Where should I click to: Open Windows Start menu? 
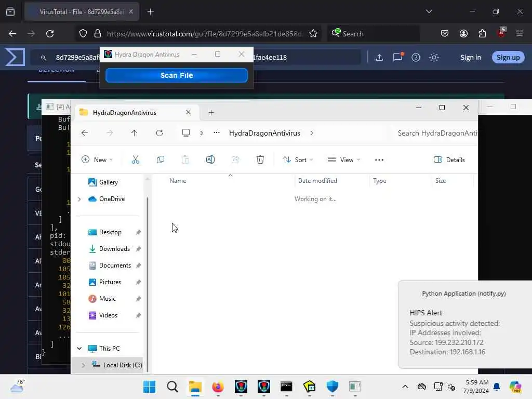(x=149, y=387)
